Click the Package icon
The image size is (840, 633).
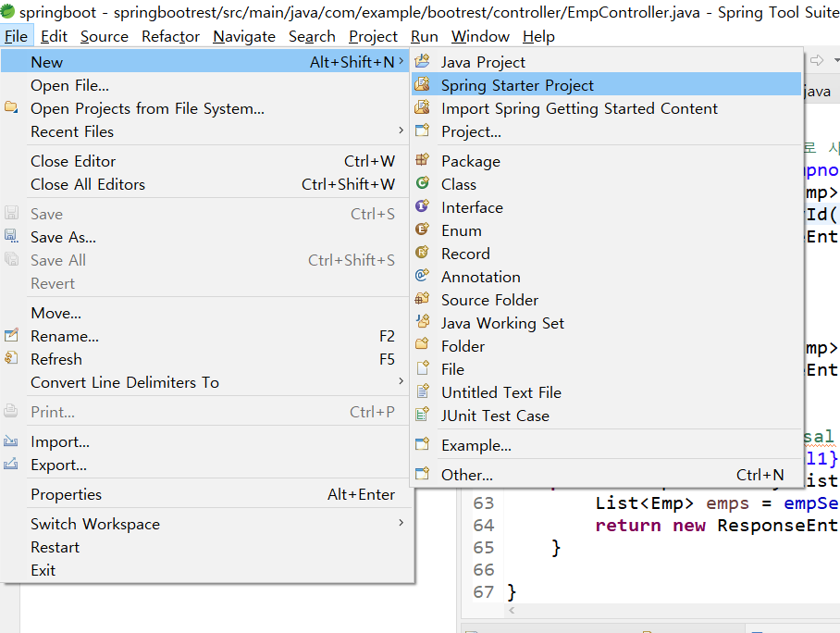click(x=422, y=160)
